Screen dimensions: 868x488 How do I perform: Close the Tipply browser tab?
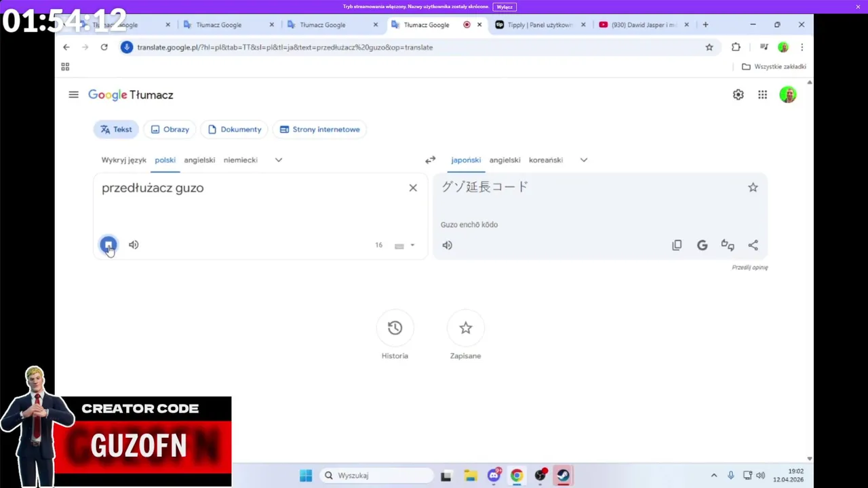point(583,25)
